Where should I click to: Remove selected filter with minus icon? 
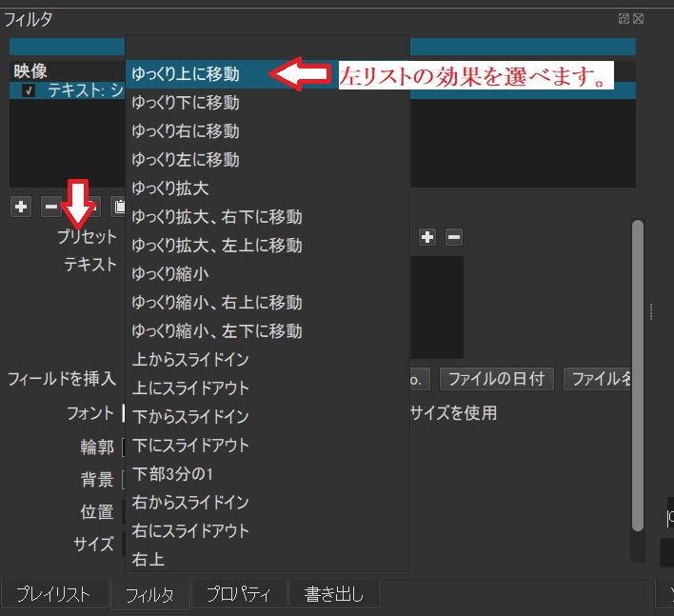pyautogui.click(x=51, y=207)
